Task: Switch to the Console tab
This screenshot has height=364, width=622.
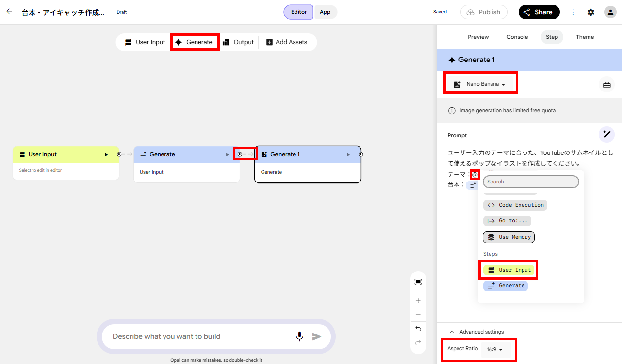Action: (x=517, y=37)
